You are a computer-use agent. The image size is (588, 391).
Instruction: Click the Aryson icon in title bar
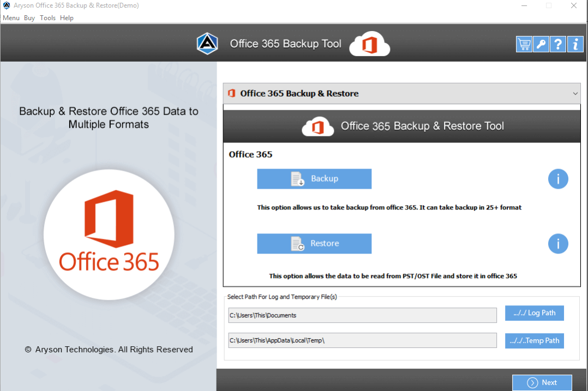click(x=7, y=5)
